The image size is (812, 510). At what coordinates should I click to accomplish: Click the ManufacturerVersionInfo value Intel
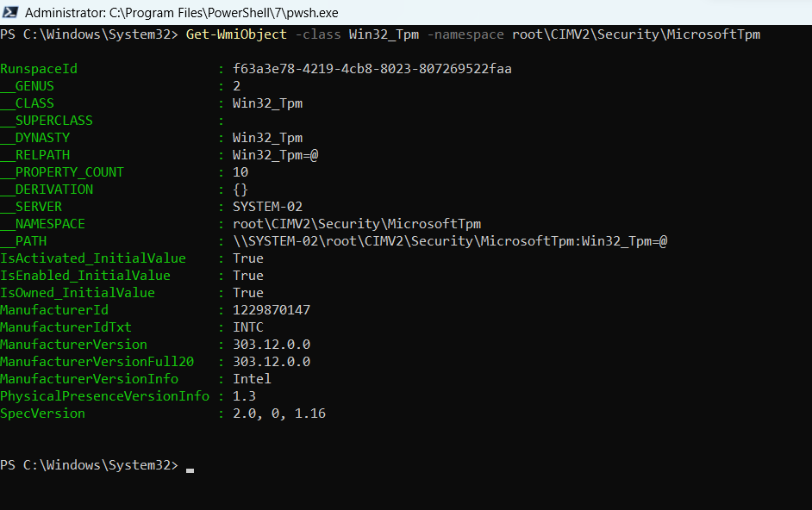coord(252,379)
